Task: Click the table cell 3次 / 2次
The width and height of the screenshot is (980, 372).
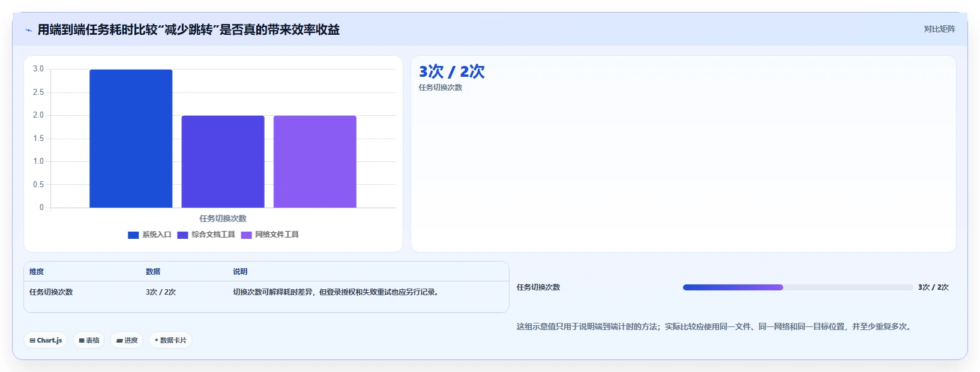Action: tap(161, 292)
